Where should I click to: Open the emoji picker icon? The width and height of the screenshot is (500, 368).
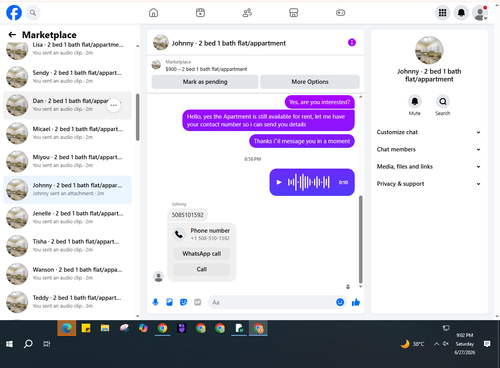coord(340,302)
